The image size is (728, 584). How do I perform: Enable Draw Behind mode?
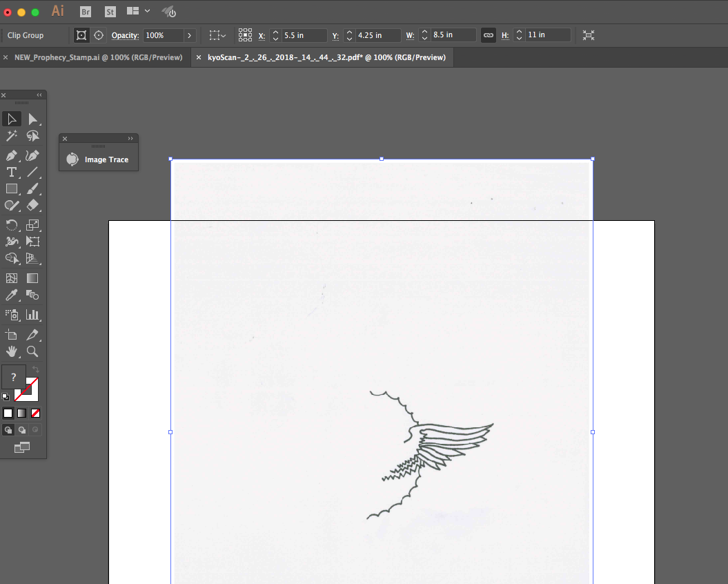pos(22,429)
